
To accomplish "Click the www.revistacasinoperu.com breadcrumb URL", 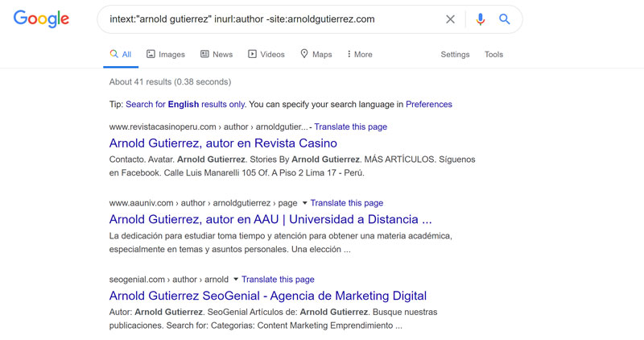I will coord(208,126).
